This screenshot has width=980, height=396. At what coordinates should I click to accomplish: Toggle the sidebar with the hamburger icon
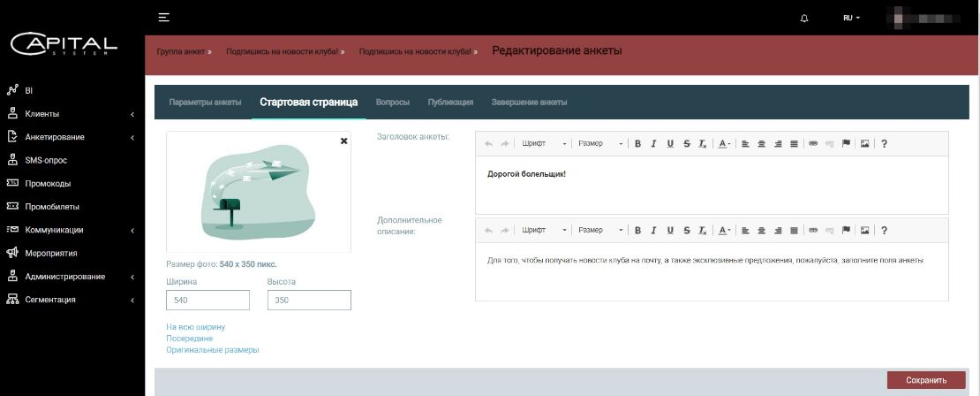click(x=163, y=17)
